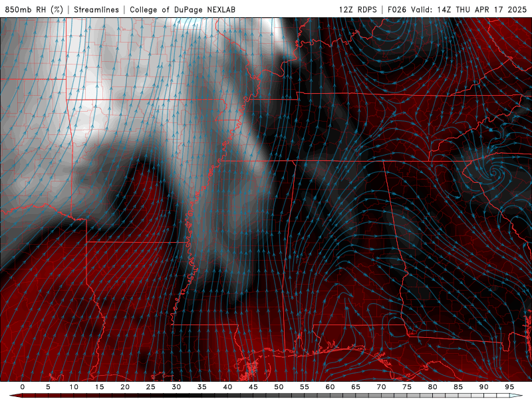
Task: Click the 75 value on color scale
Action: click(x=407, y=387)
